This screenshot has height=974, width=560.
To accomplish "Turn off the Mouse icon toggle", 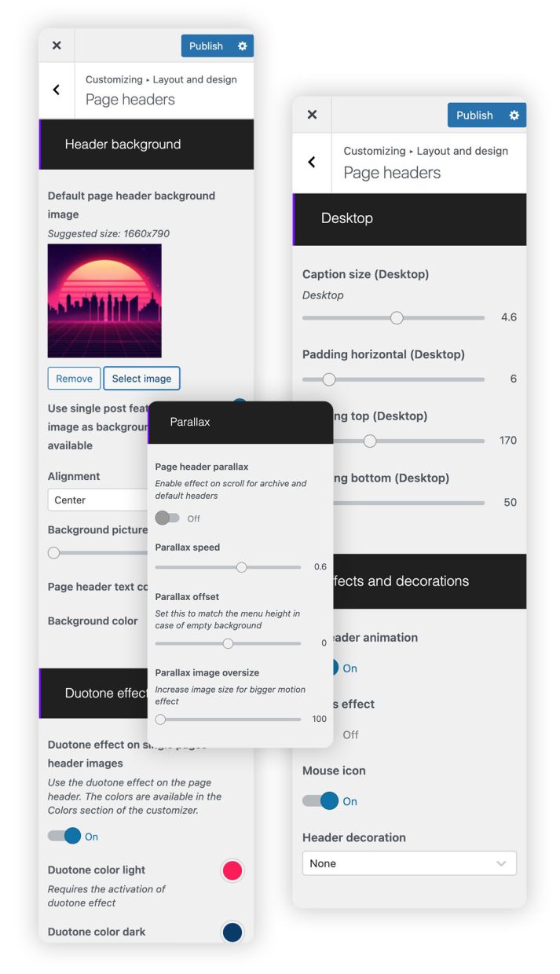I will 320,801.
